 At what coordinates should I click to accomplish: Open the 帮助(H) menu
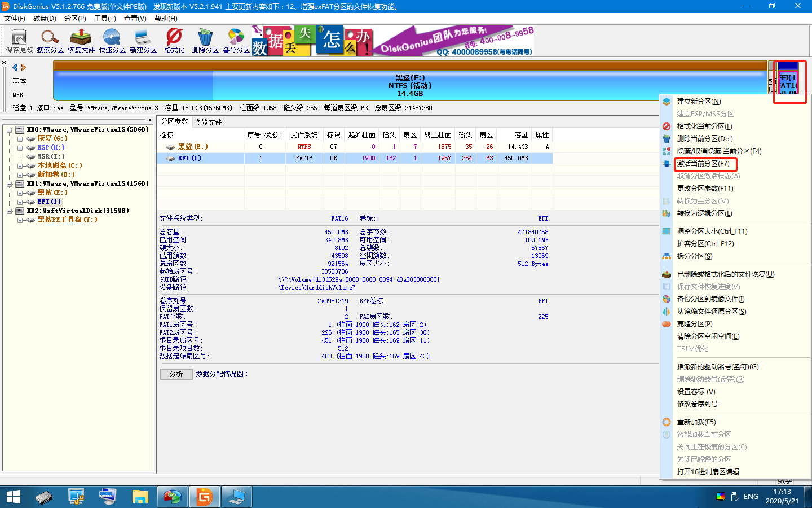click(166, 19)
